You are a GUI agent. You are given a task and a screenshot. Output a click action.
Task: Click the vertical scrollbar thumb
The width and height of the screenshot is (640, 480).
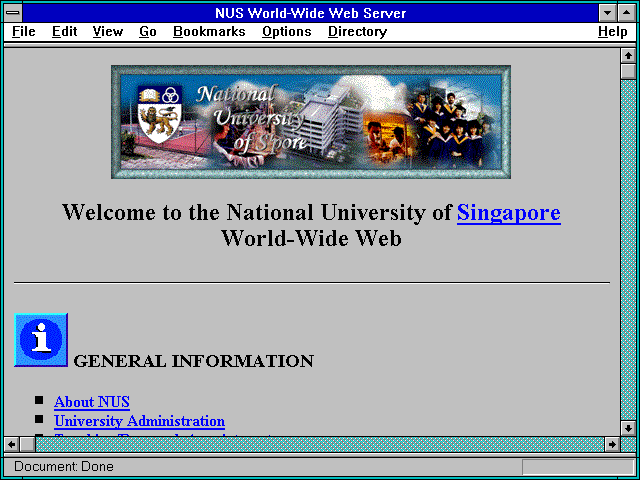(628, 71)
